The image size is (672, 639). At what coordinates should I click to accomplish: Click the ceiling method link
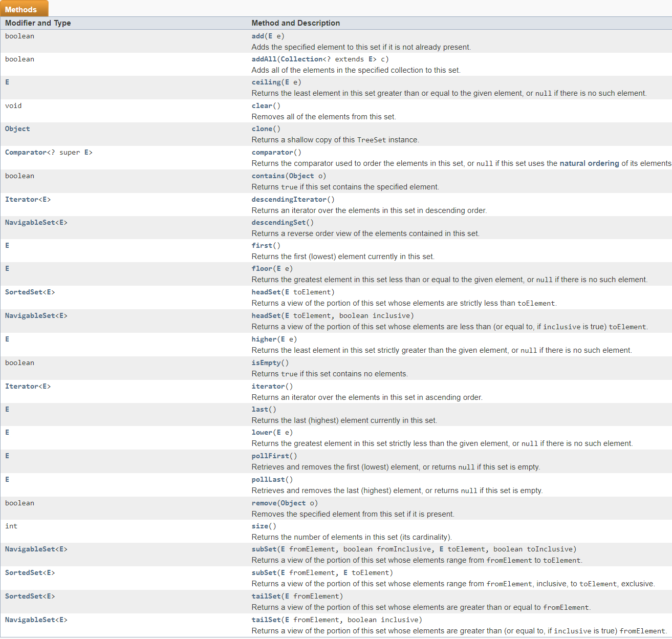pos(266,82)
